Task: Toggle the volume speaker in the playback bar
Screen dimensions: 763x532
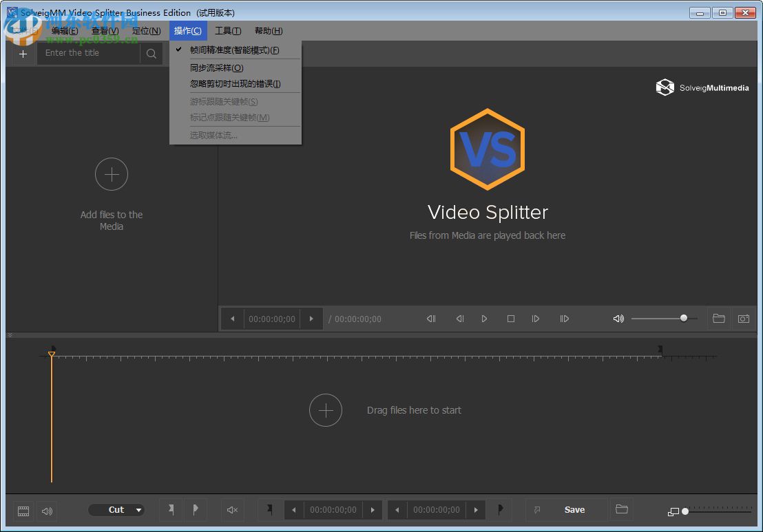Action: [x=618, y=319]
